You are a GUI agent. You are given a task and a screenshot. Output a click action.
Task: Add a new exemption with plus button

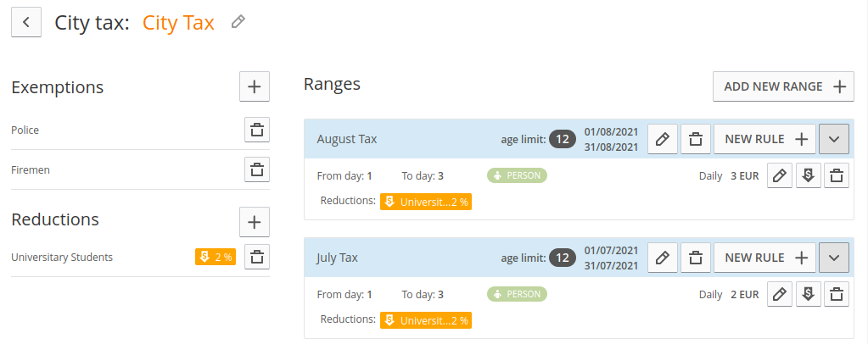255,86
